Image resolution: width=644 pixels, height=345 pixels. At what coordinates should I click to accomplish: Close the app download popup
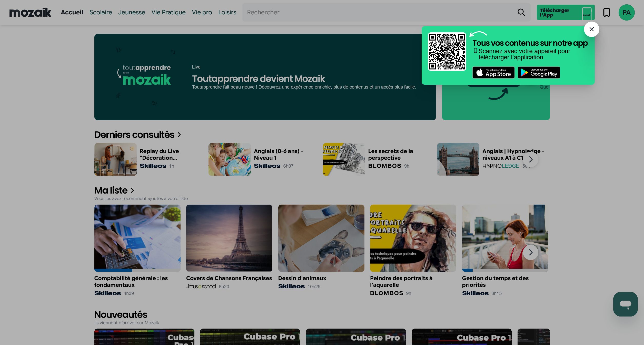click(591, 29)
